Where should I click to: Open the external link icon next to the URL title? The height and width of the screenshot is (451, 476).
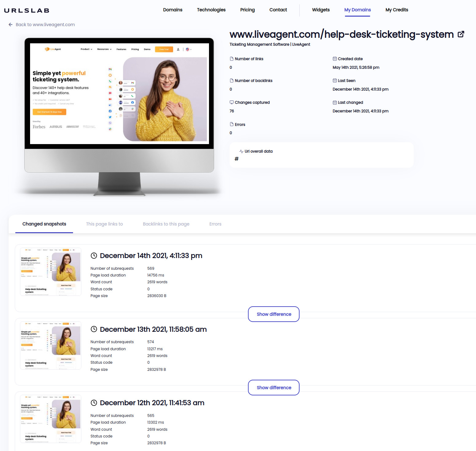click(461, 34)
